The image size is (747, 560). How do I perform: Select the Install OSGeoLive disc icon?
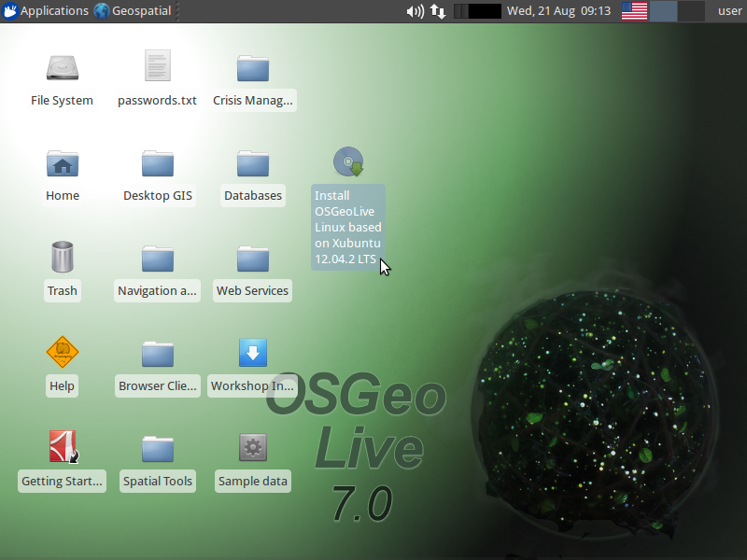click(348, 161)
